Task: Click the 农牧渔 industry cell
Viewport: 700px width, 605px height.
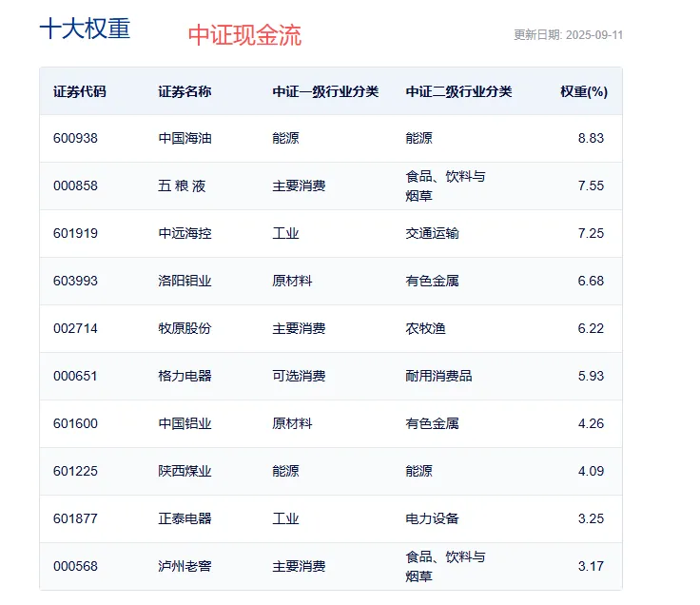Action: tap(425, 328)
